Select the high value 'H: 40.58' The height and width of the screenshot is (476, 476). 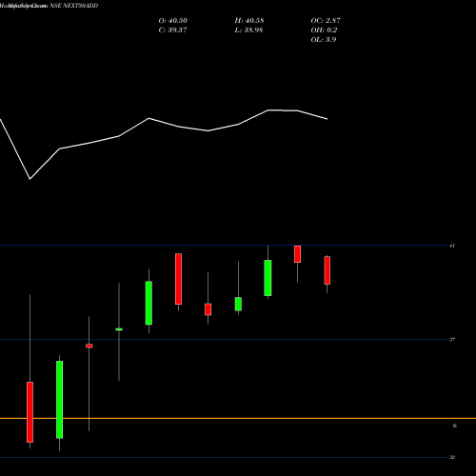pos(249,21)
